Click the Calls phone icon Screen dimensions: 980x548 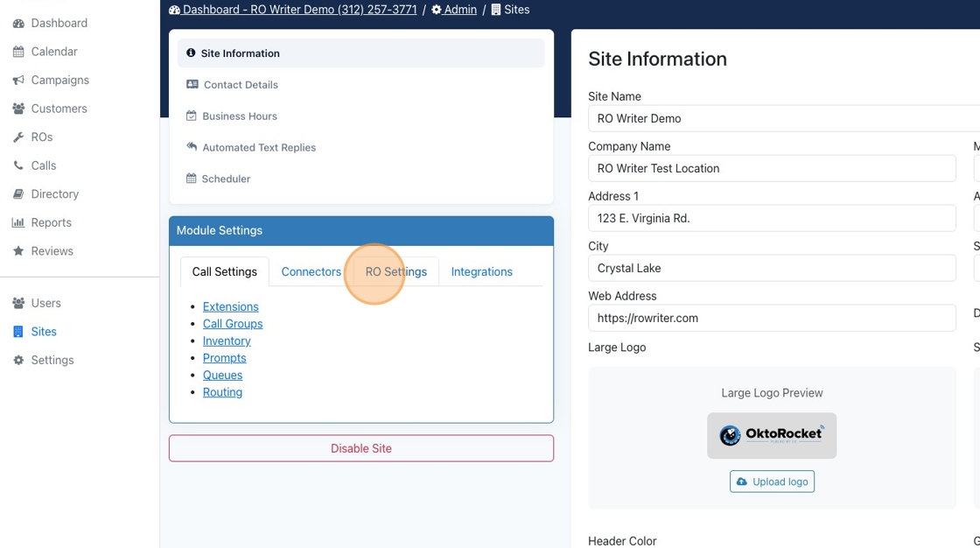(18, 165)
